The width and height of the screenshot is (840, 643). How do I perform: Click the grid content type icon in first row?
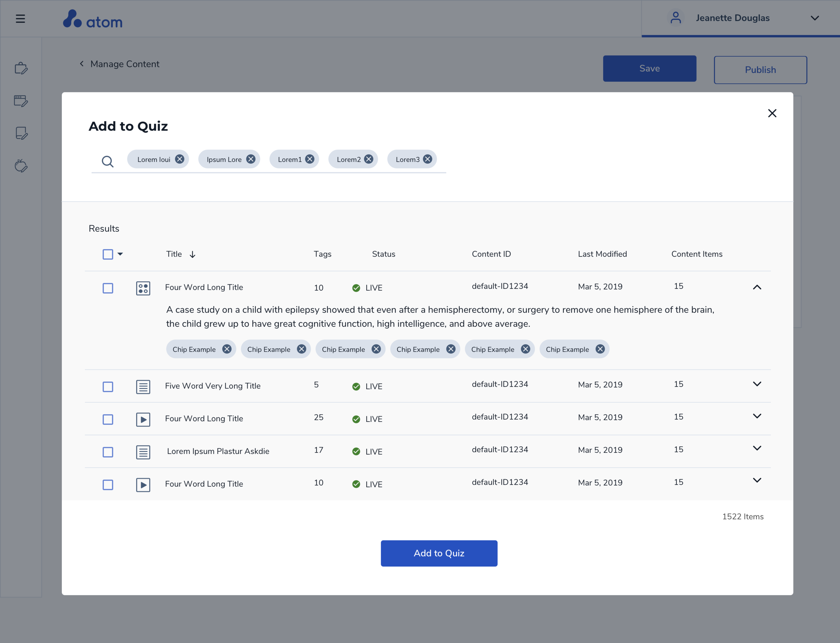(143, 288)
